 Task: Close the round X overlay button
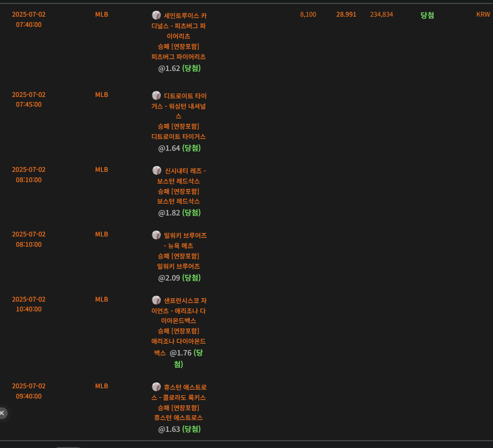(2, 413)
